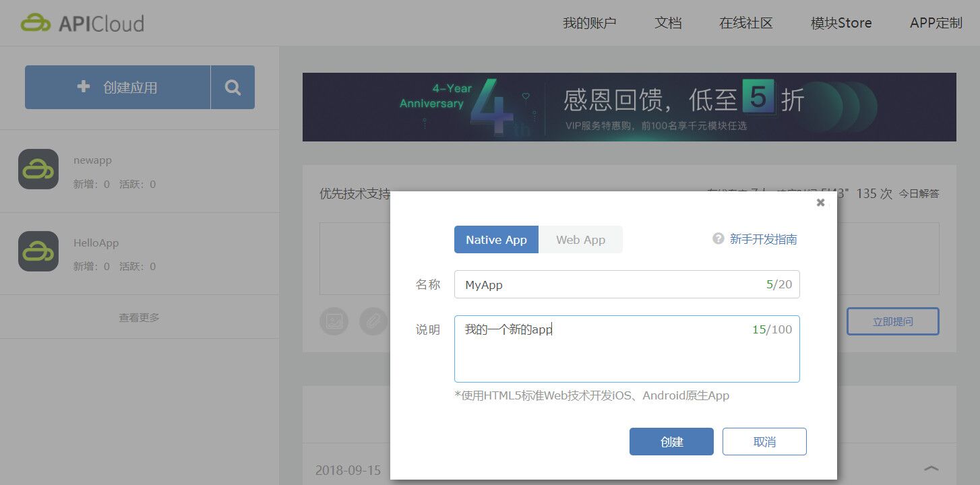Switch to Native App mode
This screenshot has height=485, width=980.
(496, 239)
